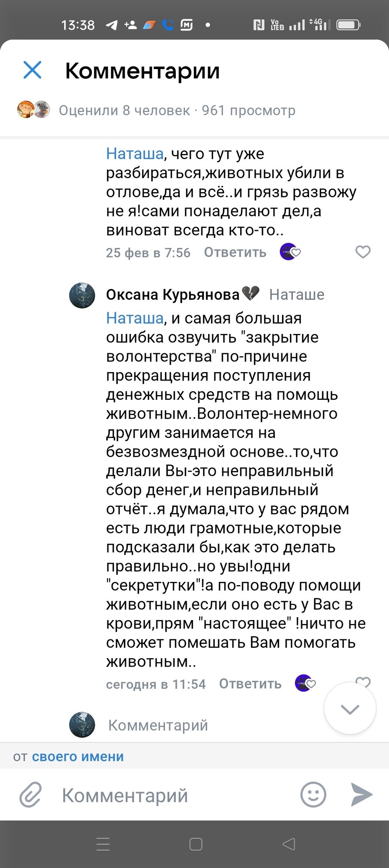Show liker avatar on 25 фев comment

[x=288, y=252]
